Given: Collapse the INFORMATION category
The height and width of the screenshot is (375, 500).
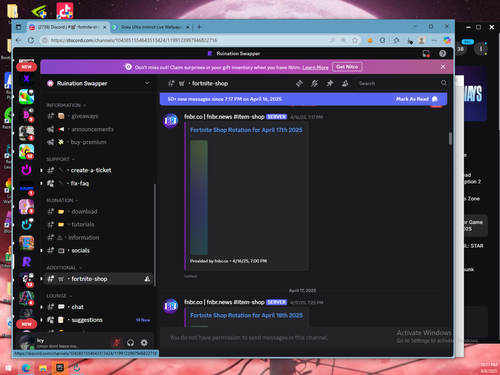Looking at the screenshot, I should (66, 105).
